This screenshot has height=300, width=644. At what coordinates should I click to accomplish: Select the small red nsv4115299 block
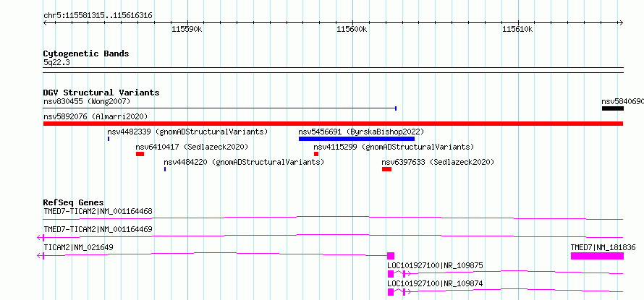point(316,154)
